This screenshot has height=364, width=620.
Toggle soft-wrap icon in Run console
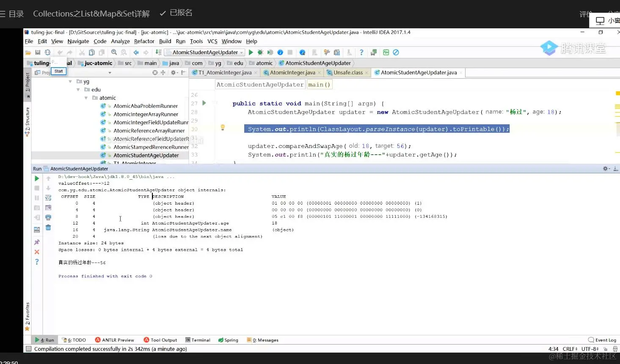48,198
